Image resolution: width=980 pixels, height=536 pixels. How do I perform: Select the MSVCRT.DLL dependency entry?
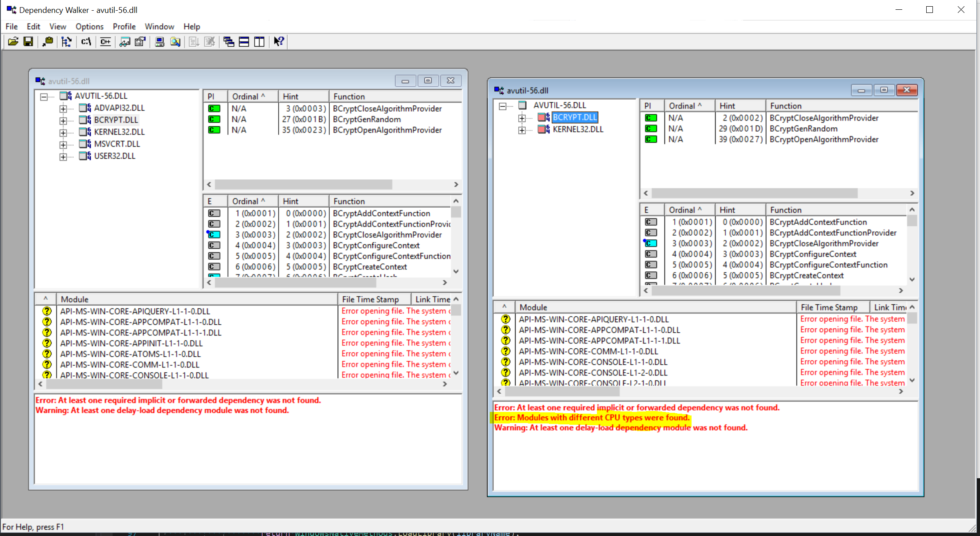point(117,144)
